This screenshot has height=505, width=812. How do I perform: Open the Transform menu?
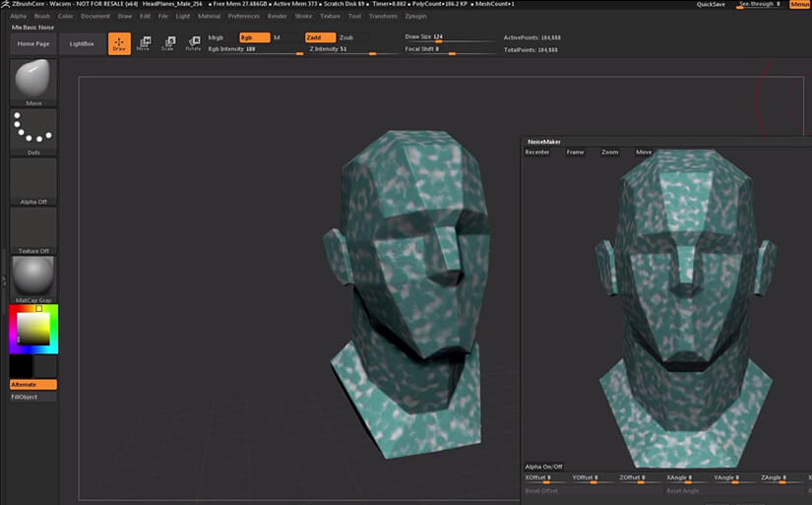click(x=383, y=16)
